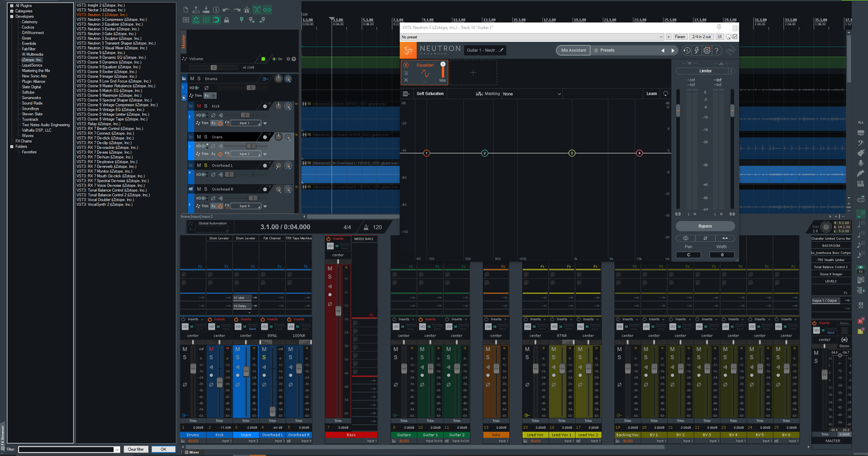Click Neutron Bypass button

705,226
